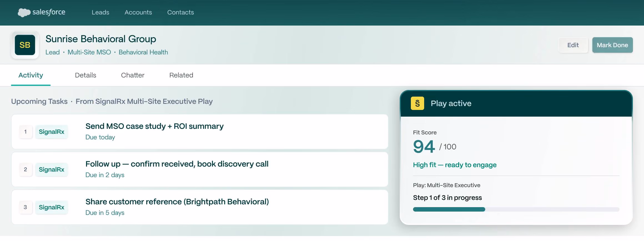The width and height of the screenshot is (644, 241).
Task: Click the step number 3 badge
Action: 26,207
